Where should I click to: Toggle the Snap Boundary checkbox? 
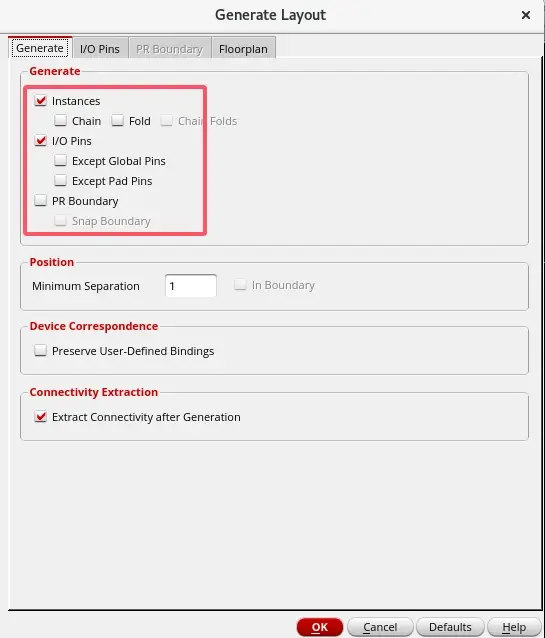[60, 221]
